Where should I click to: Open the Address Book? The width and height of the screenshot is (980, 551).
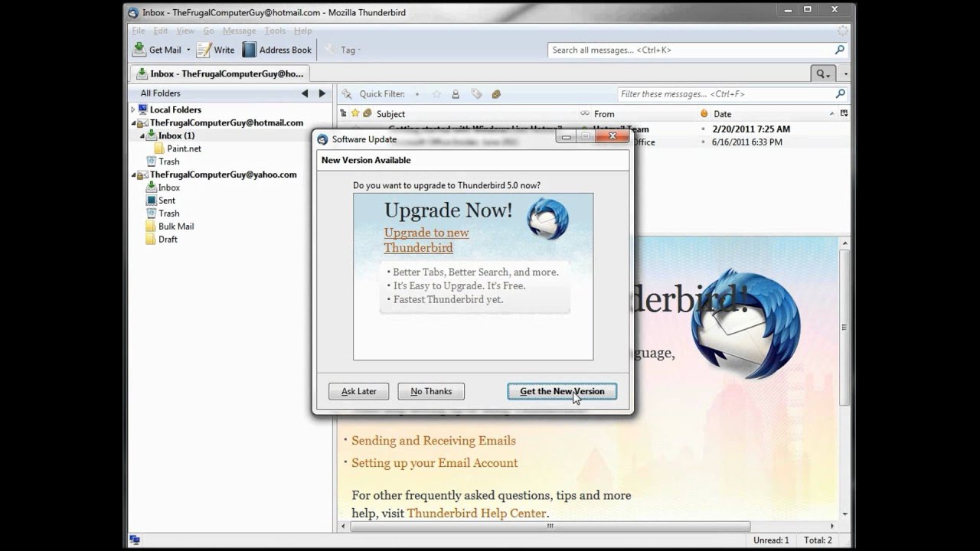pos(277,50)
